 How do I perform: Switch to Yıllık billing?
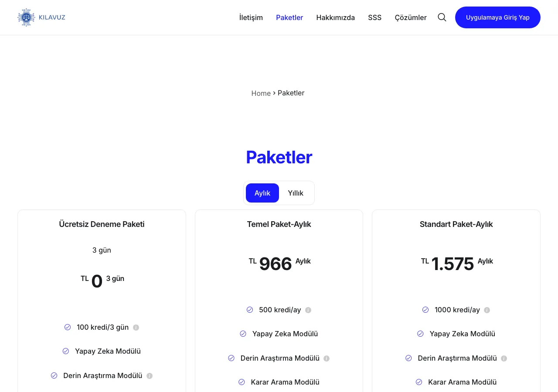pos(296,193)
